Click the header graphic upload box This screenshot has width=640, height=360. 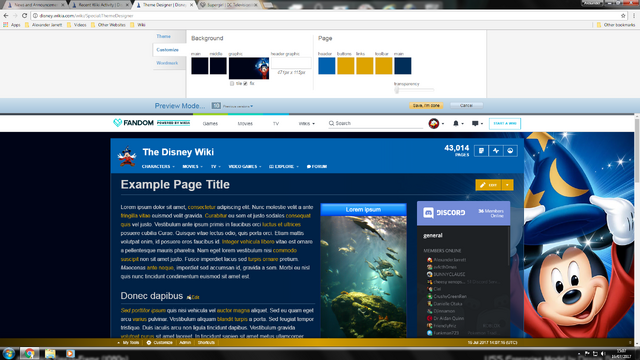coord(291,62)
